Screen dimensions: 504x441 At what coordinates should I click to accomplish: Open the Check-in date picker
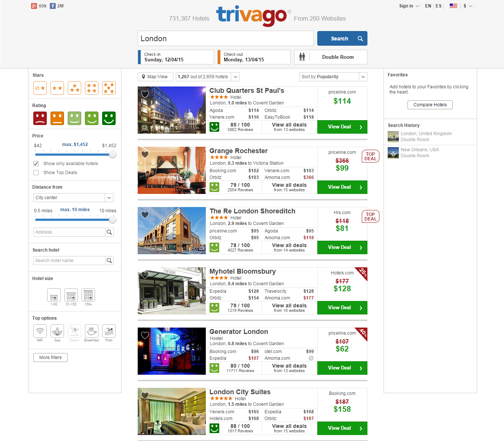pyautogui.click(x=176, y=57)
